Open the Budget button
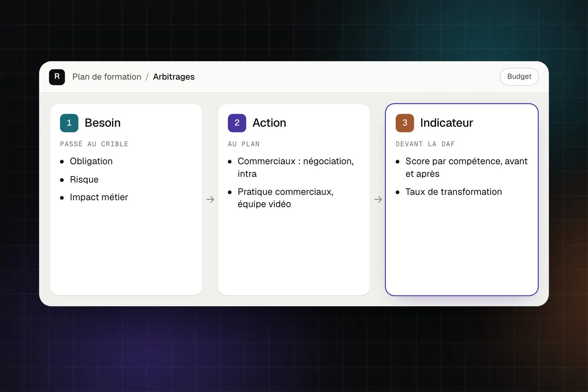 click(519, 77)
